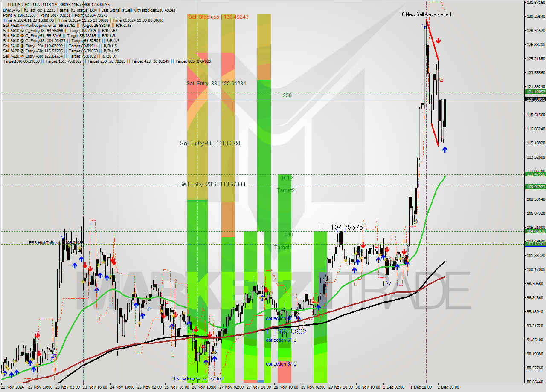Click the 'I I I 93.65362' wave label
Screen dimensions: 546x392
point(286,331)
